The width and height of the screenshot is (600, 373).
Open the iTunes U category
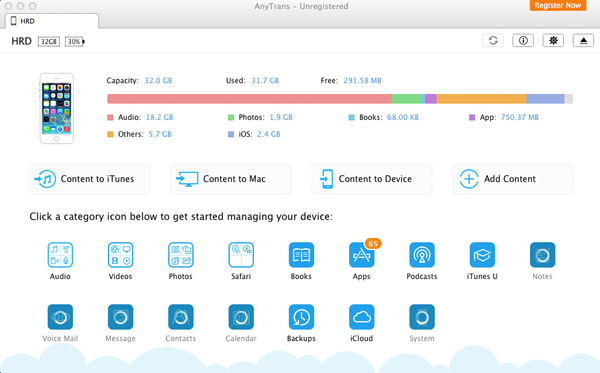click(x=482, y=255)
